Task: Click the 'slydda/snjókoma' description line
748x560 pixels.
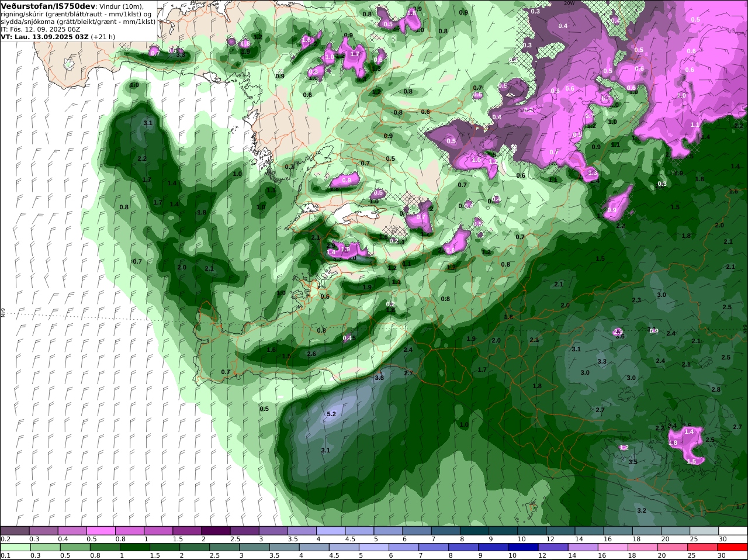Action: click(x=78, y=22)
